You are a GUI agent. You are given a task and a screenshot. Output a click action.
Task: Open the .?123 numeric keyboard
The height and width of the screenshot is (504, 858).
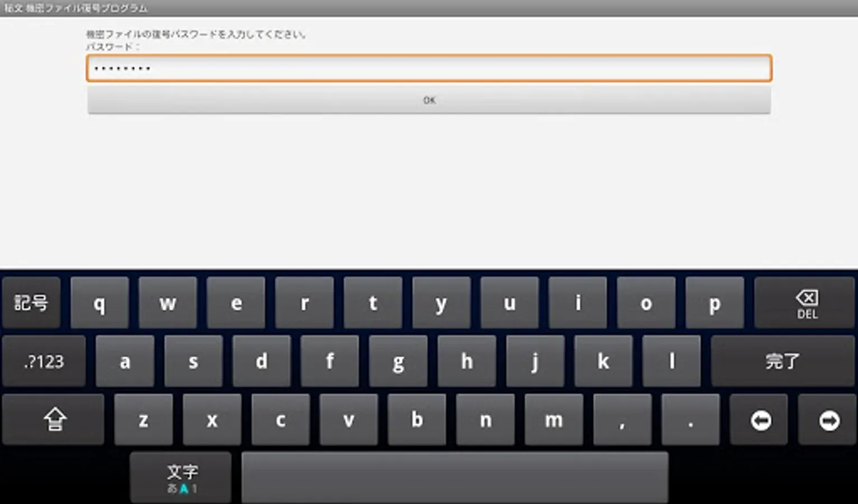pos(44,361)
